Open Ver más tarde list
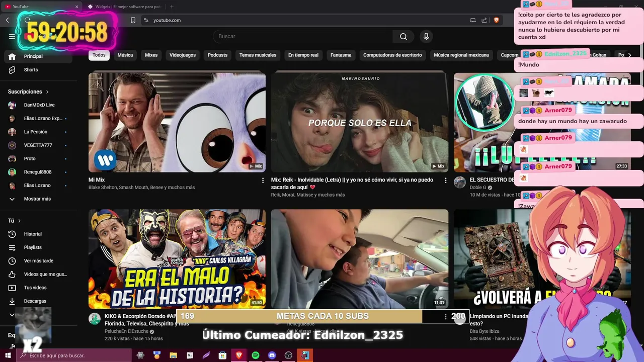This screenshot has width=644, height=362. [x=38, y=261]
